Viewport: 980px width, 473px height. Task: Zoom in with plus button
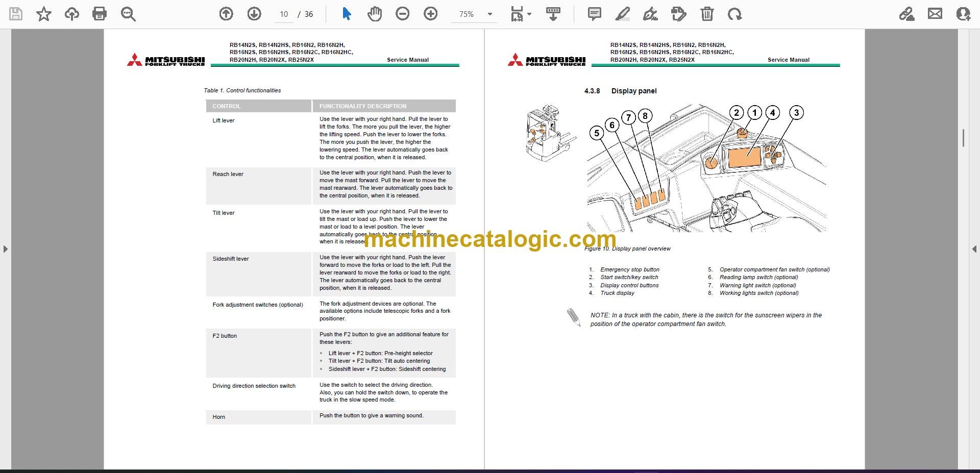431,14
